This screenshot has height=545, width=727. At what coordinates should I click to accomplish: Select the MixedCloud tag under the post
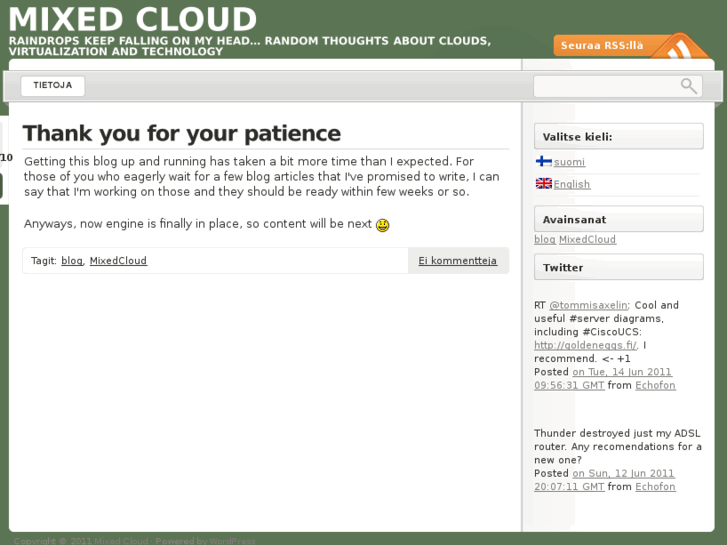tap(118, 261)
